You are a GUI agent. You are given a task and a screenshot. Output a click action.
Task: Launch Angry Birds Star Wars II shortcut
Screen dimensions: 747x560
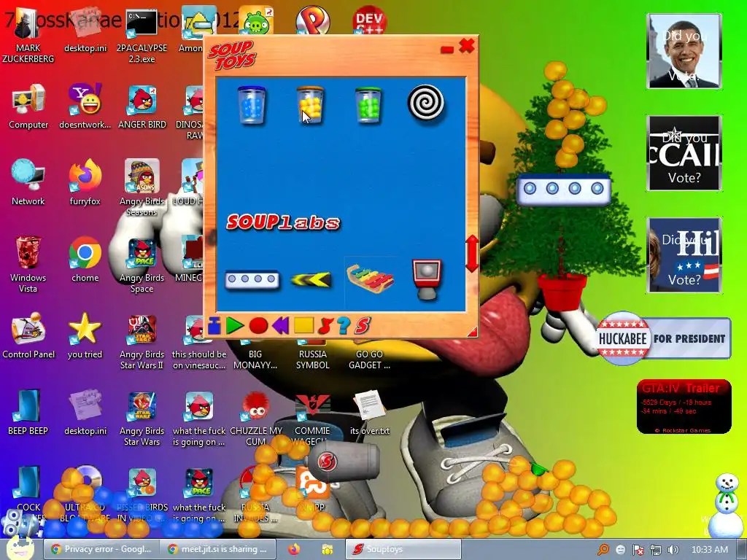[x=142, y=341]
